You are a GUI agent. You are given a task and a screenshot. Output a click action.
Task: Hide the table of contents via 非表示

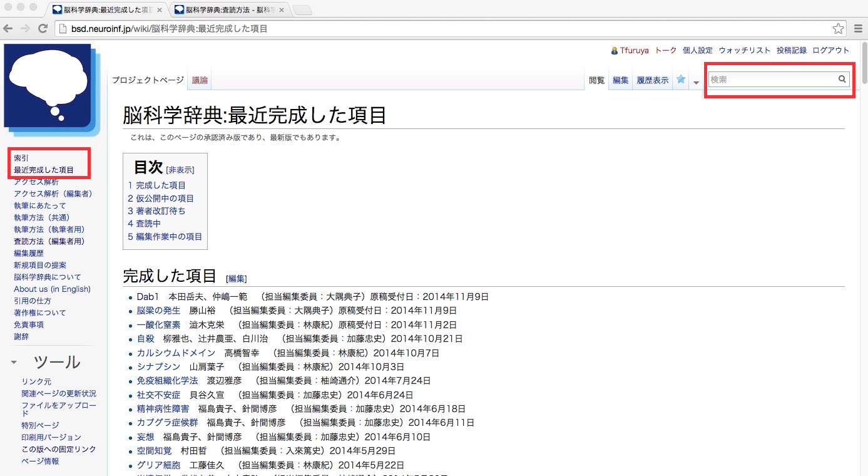coord(180,170)
